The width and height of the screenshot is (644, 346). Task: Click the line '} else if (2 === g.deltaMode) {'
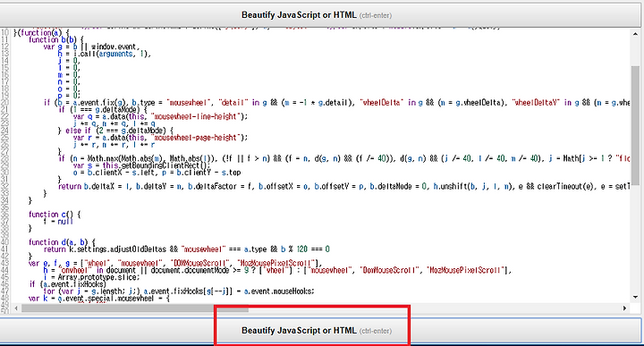tap(115, 131)
